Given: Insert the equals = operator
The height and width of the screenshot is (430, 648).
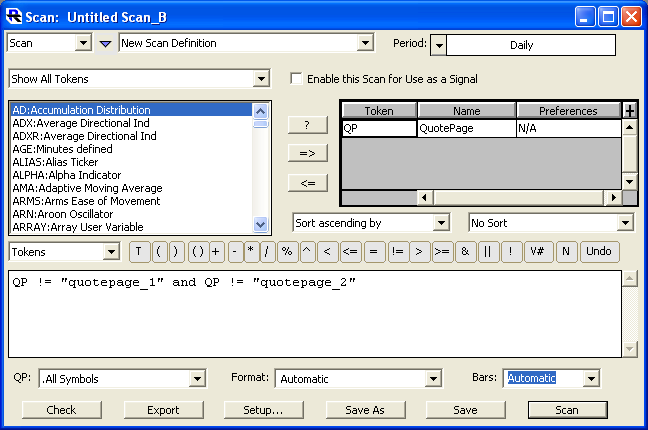Looking at the screenshot, I should 374,252.
